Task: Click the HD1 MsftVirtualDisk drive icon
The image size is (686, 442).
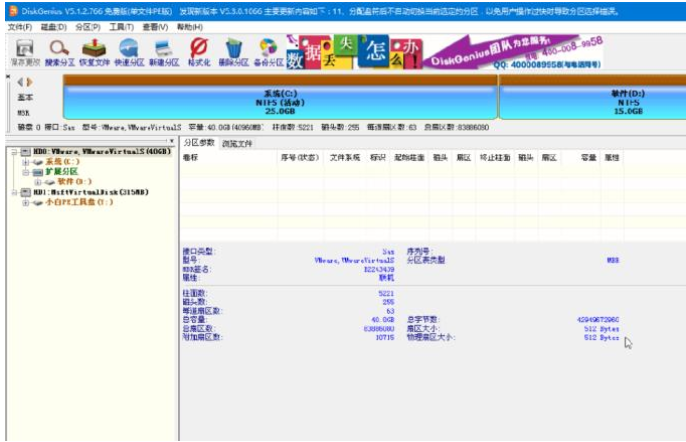Action: (x=26, y=192)
